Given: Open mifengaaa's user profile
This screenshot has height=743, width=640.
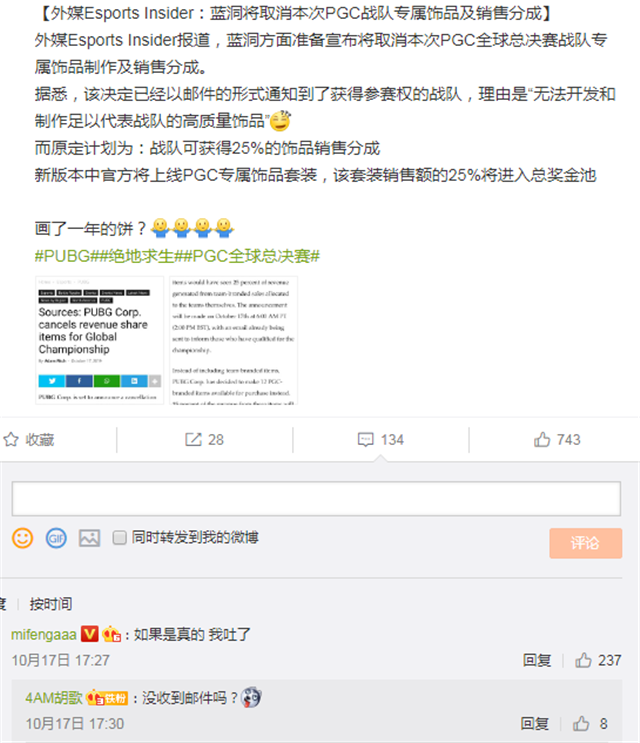Looking at the screenshot, I should (44, 634).
